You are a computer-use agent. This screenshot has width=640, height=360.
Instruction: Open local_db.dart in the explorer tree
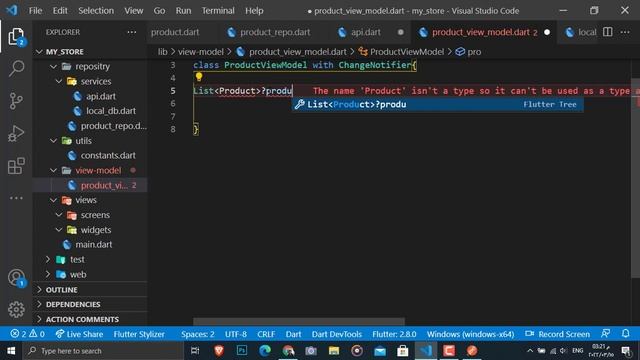(x=111, y=111)
